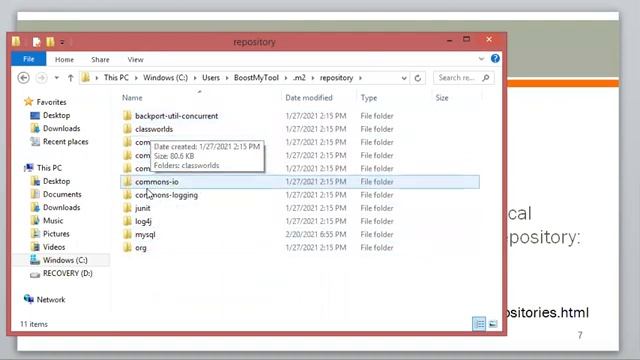Sort by the Size column header
The image size is (640, 360).
coord(442,98)
